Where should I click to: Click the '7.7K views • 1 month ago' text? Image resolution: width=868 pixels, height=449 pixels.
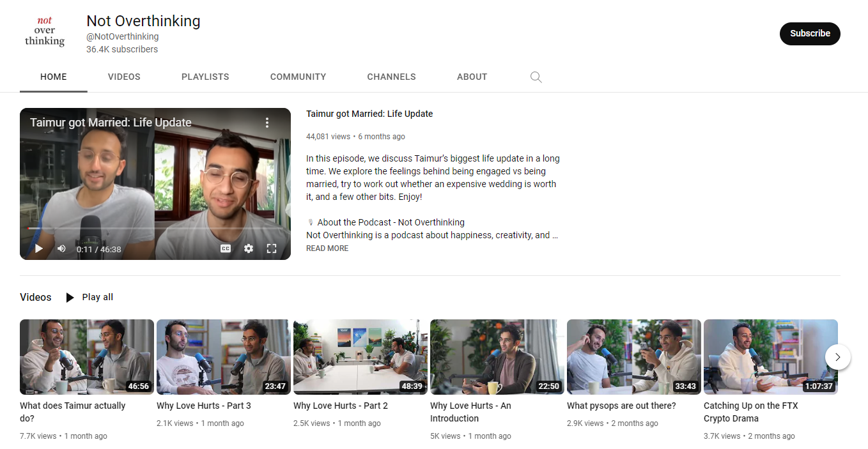point(63,436)
